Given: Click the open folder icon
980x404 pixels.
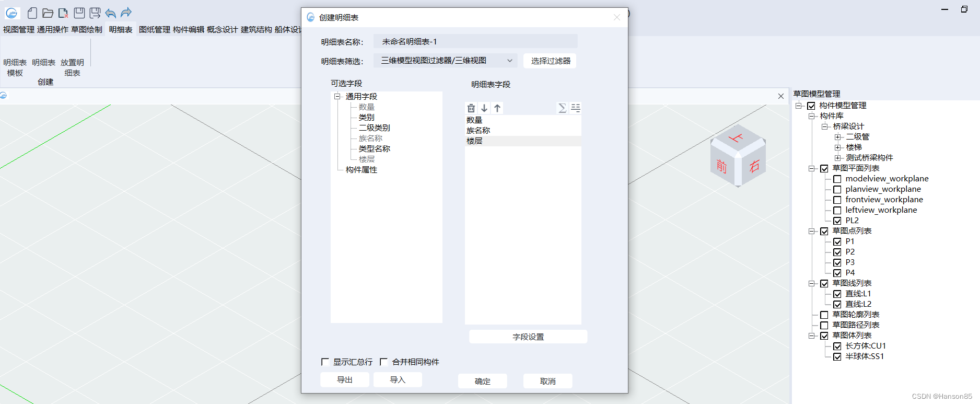Looking at the screenshot, I should (x=48, y=13).
